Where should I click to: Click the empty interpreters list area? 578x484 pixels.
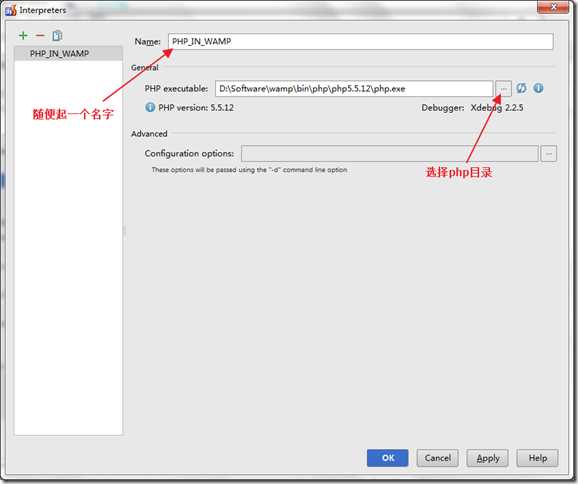pyautogui.click(x=69, y=247)
